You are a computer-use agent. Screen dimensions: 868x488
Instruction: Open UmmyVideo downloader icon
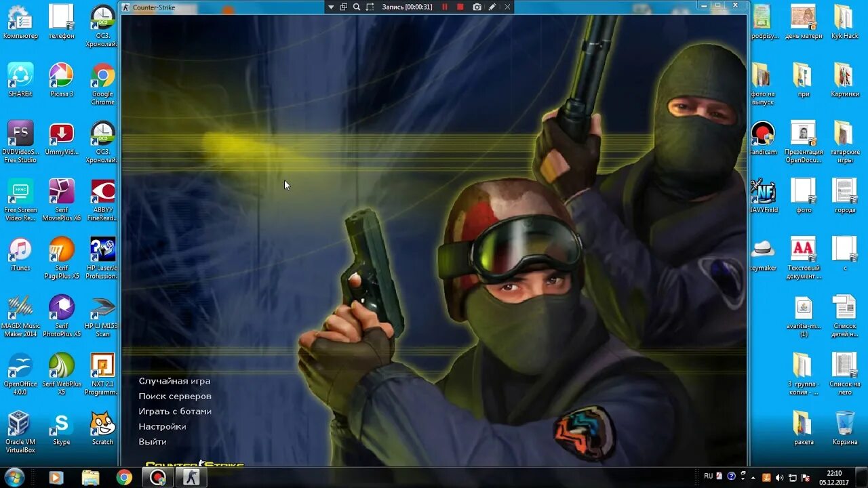(x=62, y=138)
